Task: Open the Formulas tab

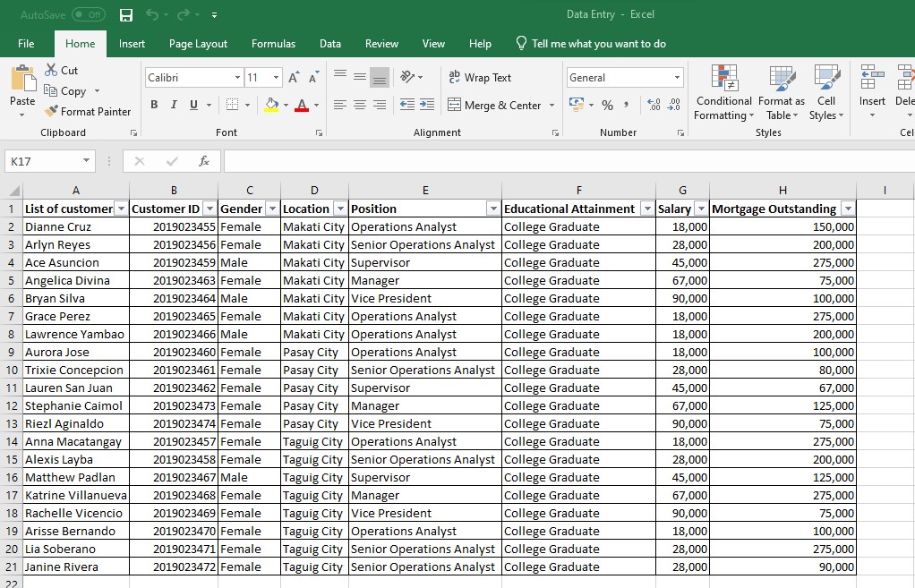Action: [273, 44]
